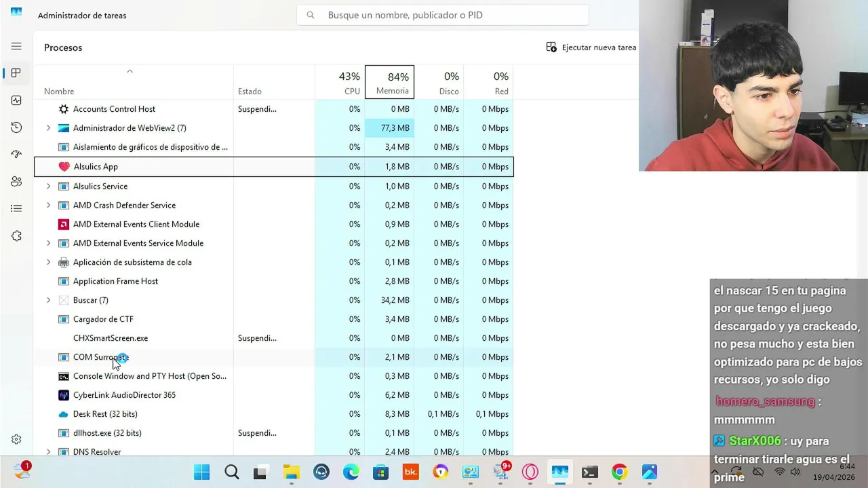Sort by the Memoria column header

(x=389, y=82)
